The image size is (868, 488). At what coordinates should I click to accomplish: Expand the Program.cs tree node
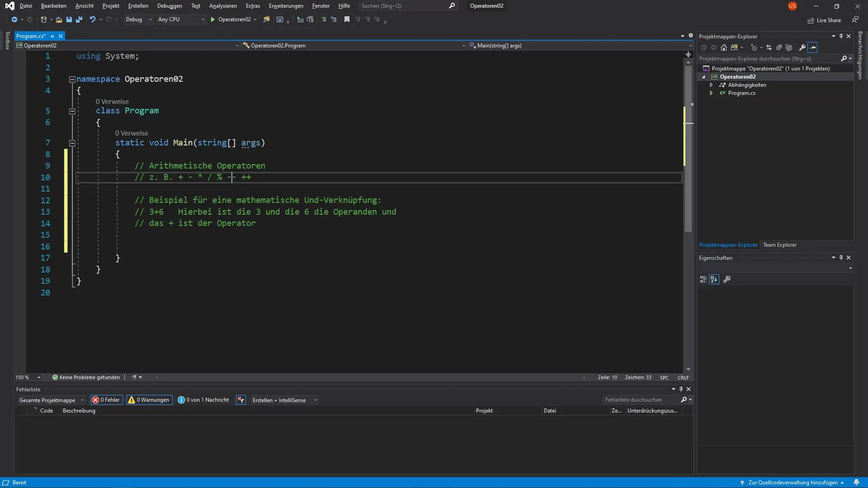711,93
